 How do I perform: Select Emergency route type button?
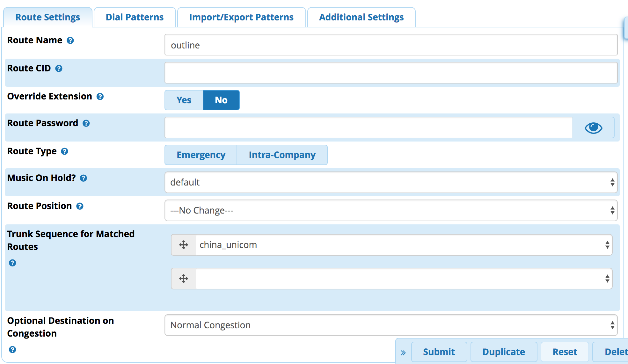[x=201, y=155]
